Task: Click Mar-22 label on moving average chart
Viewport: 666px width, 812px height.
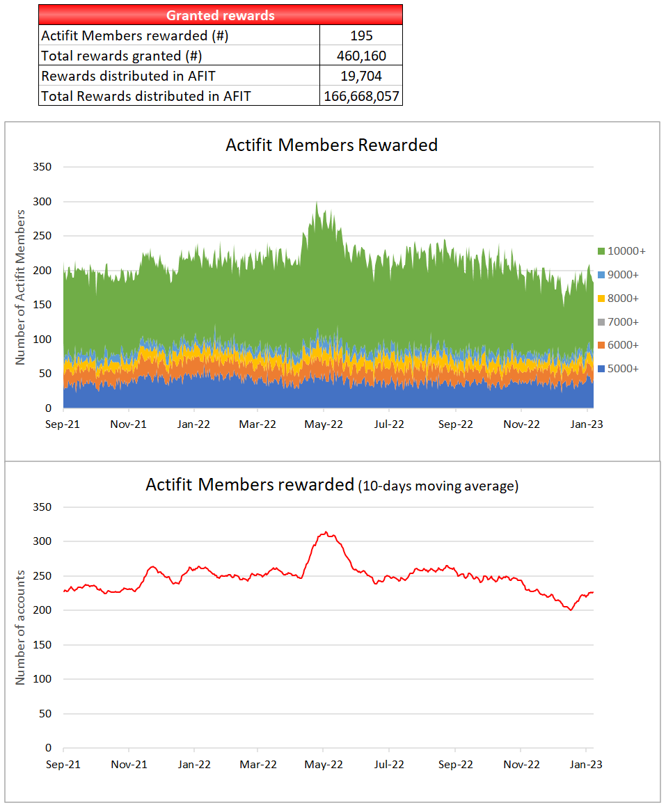Action: [x=258, y=765]
